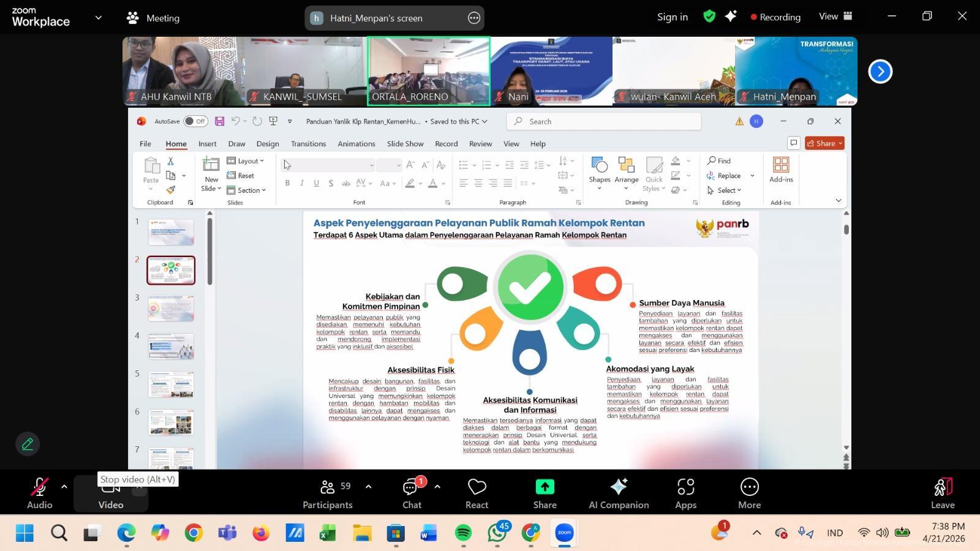This screenshot has width=980, height=551.
Task: Click the Sign in link
Action: (672, 17)
